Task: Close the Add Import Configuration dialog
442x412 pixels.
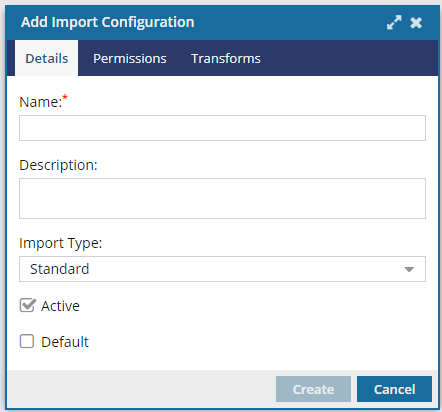Action: (416, 23)
